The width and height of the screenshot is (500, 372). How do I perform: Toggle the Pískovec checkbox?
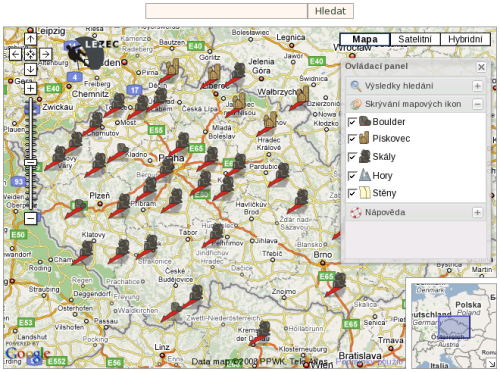(352, 138)
